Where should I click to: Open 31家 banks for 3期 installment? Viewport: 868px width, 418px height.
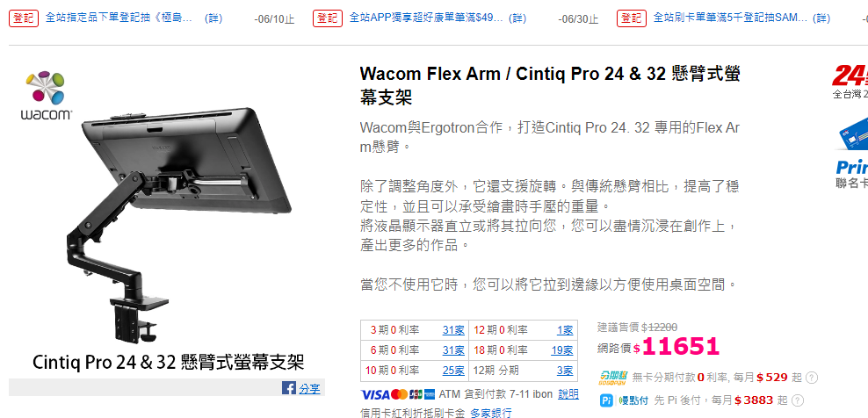point(453,330)
